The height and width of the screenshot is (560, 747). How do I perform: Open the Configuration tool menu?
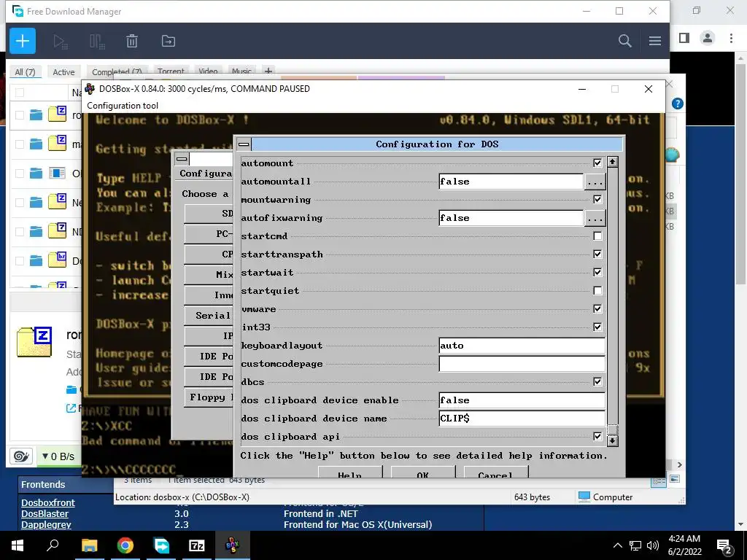[123, 106]
